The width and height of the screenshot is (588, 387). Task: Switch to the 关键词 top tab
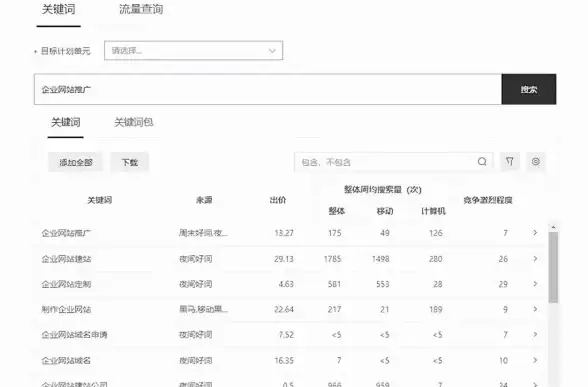[58, 9]
